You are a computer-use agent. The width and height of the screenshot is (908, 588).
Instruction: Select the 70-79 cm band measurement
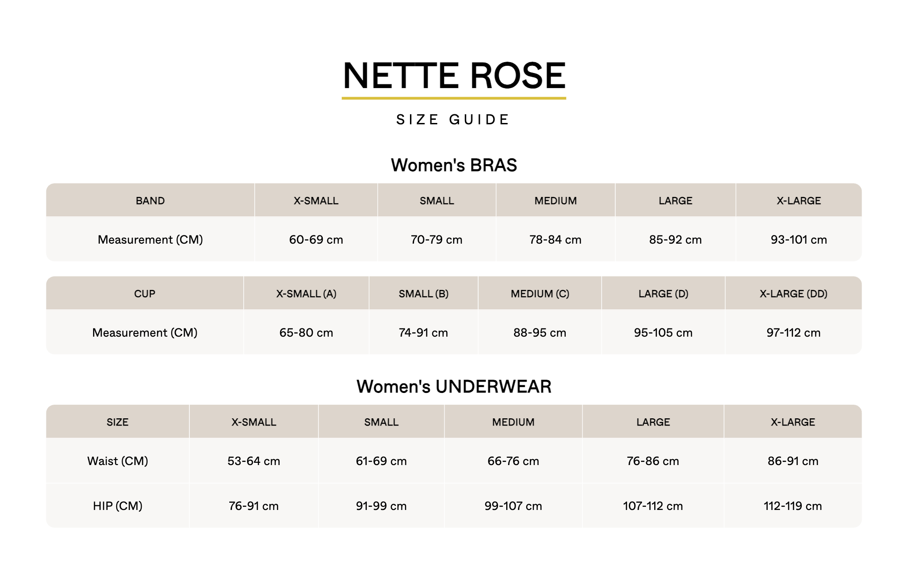point(436,240)
